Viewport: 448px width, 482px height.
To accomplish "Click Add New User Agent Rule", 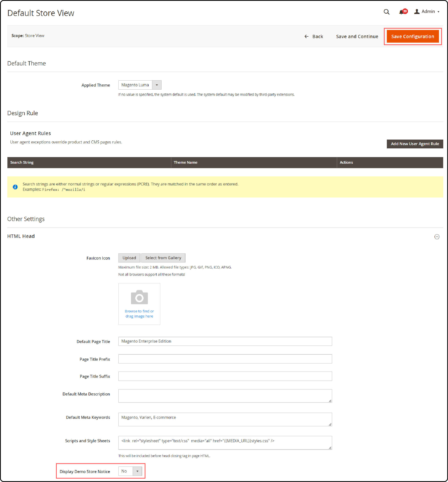I will 415,144.
